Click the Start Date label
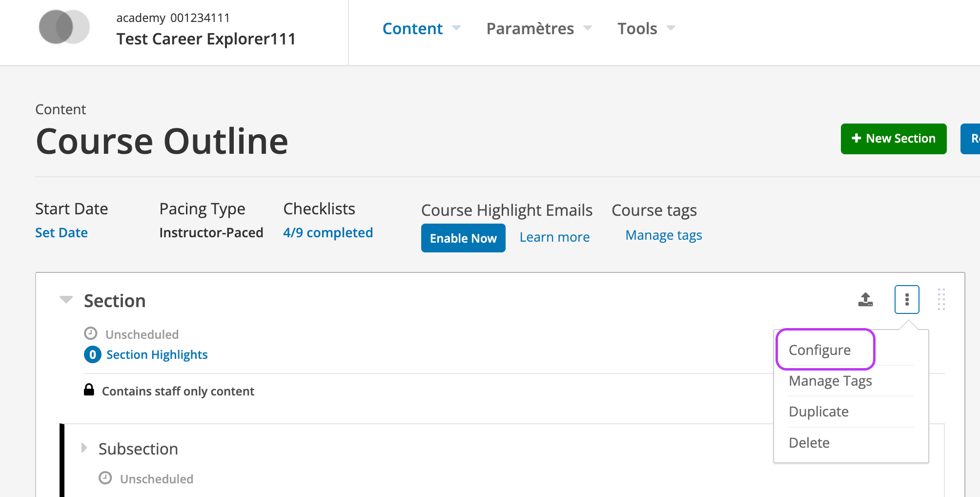The image size is (980, 497). pyautogui.click(x=71, y=209)
